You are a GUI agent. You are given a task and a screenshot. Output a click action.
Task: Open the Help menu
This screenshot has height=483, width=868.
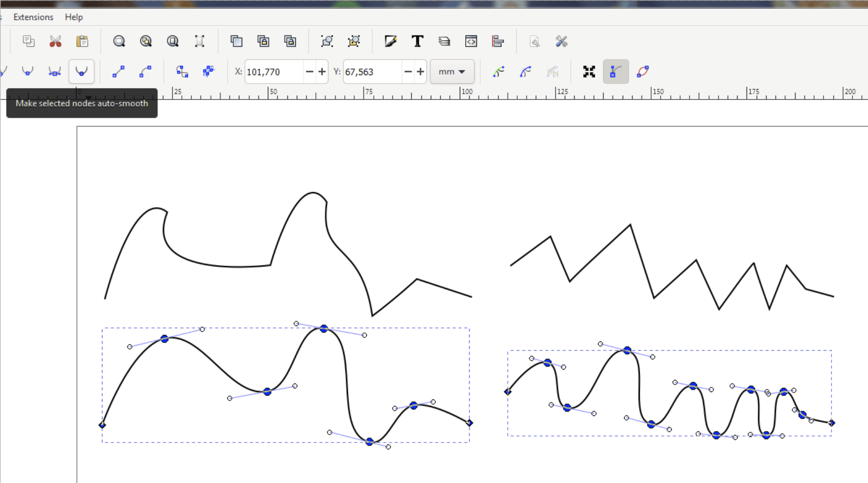coord(73,16)
